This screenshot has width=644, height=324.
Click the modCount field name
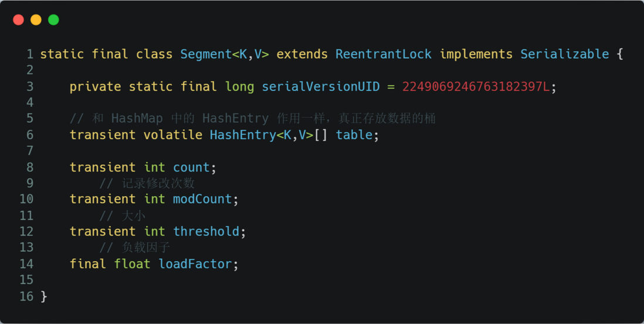click(x=202, y=199)
